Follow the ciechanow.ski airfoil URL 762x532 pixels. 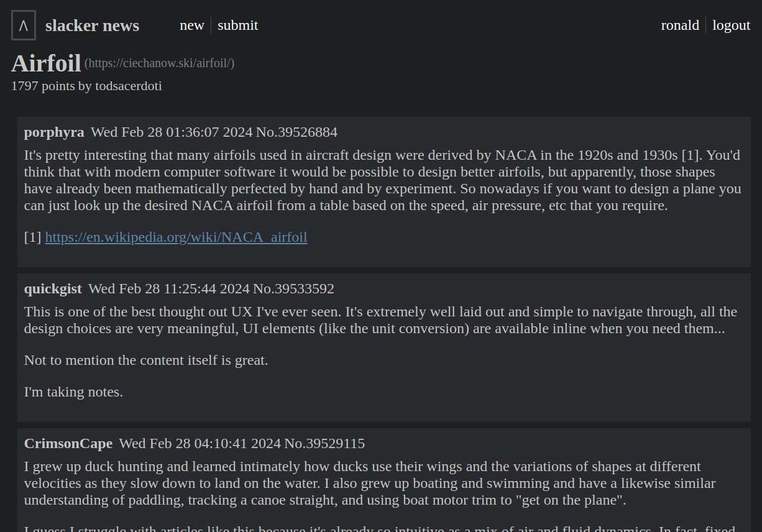(x=159, y=63)
